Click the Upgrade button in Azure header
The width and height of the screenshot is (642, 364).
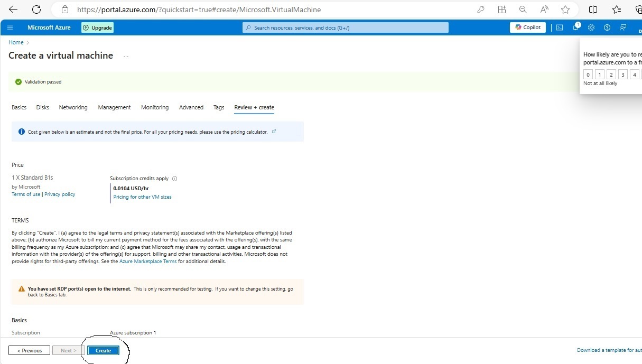click(98, 27)
